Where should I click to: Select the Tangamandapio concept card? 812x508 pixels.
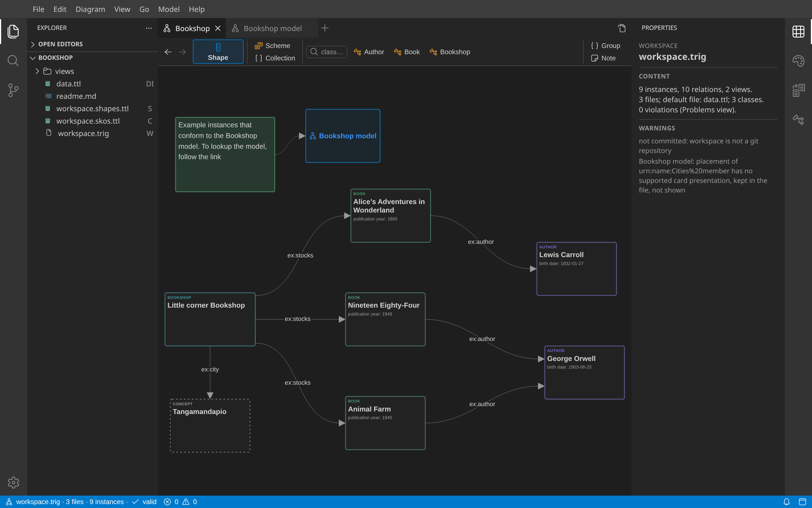coord(210,426)
